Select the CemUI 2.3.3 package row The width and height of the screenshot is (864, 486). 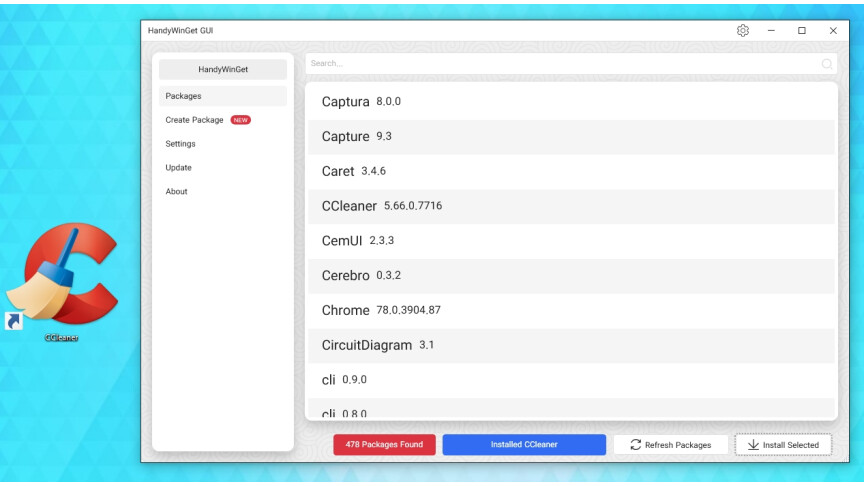(571, 241)
